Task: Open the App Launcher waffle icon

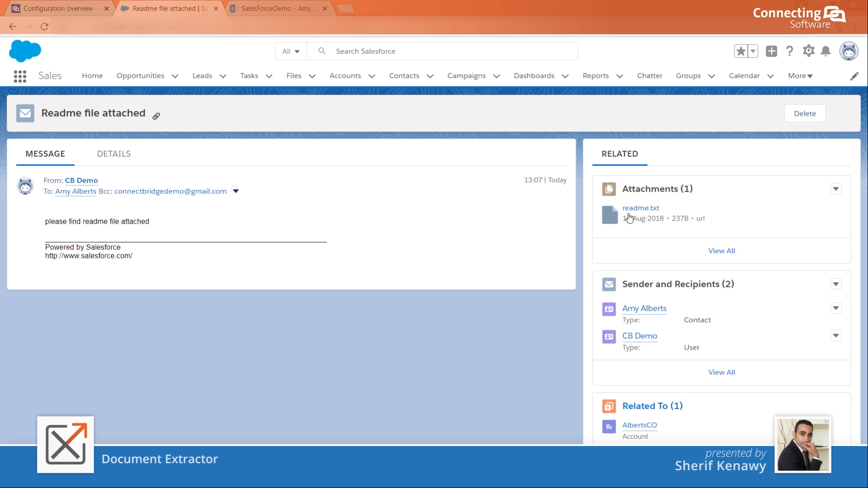Action: [x=20, y=76]
